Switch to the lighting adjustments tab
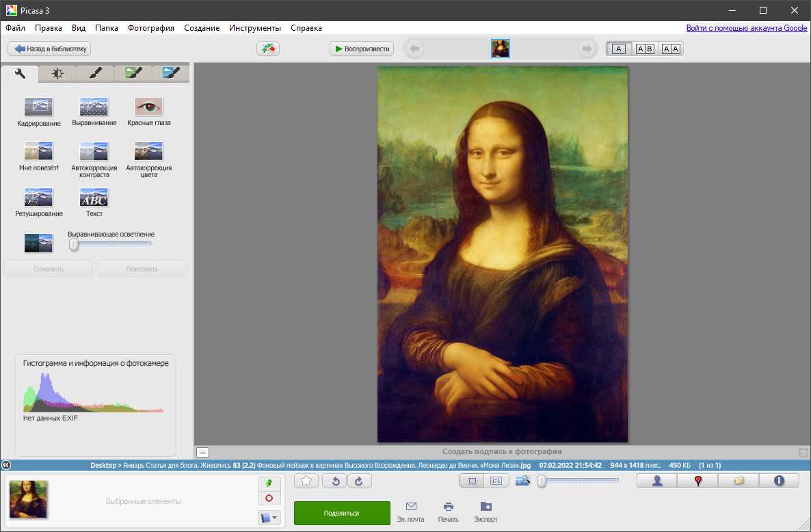This screenshot has width=811, height=532. click(x=57, y=73)
